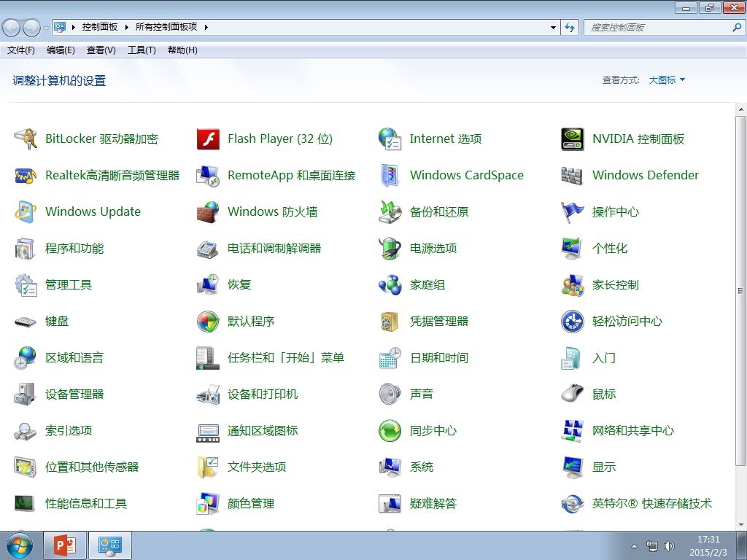Click the network icon in system tray
Screen dimensions: 747x560
pos(651,546)
